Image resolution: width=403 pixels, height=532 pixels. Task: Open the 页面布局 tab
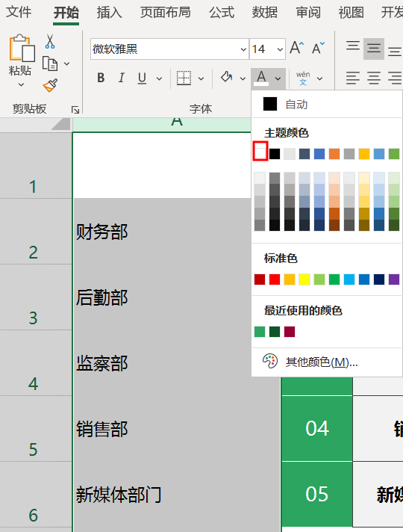166,13
